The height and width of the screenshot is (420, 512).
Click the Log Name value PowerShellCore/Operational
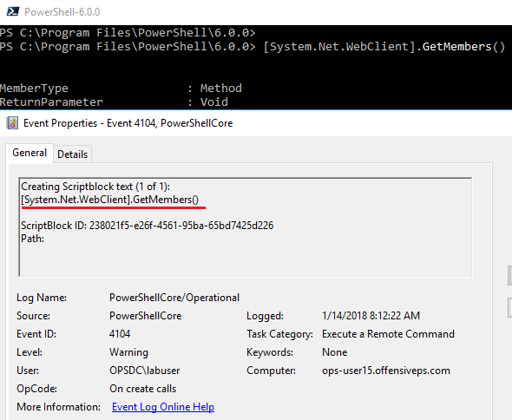pyautogui.click(x=174, y=298)
